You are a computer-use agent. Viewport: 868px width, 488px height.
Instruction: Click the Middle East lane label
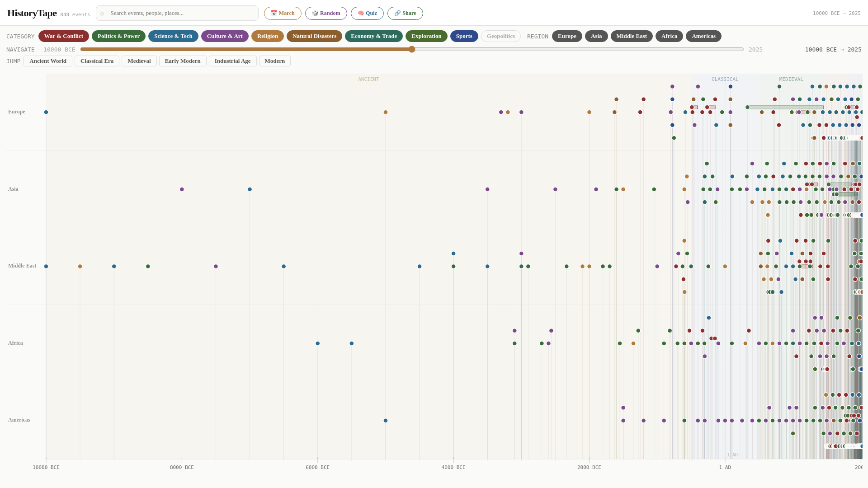[22, 266]
